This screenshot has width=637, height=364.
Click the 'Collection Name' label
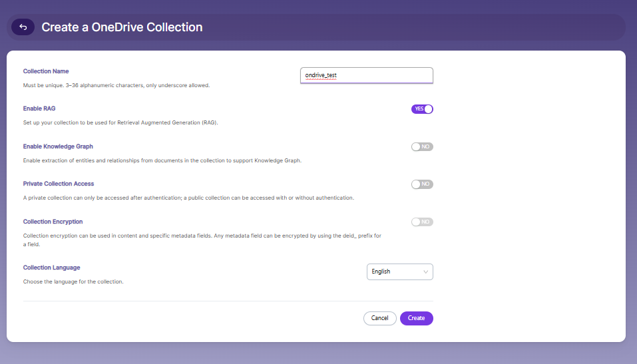[x=46, y=71]
